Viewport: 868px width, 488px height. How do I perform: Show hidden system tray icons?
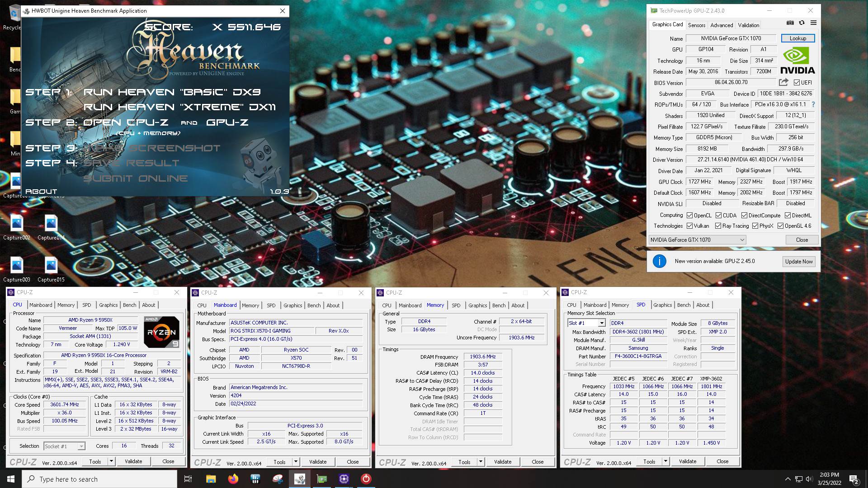pos(788,479)
